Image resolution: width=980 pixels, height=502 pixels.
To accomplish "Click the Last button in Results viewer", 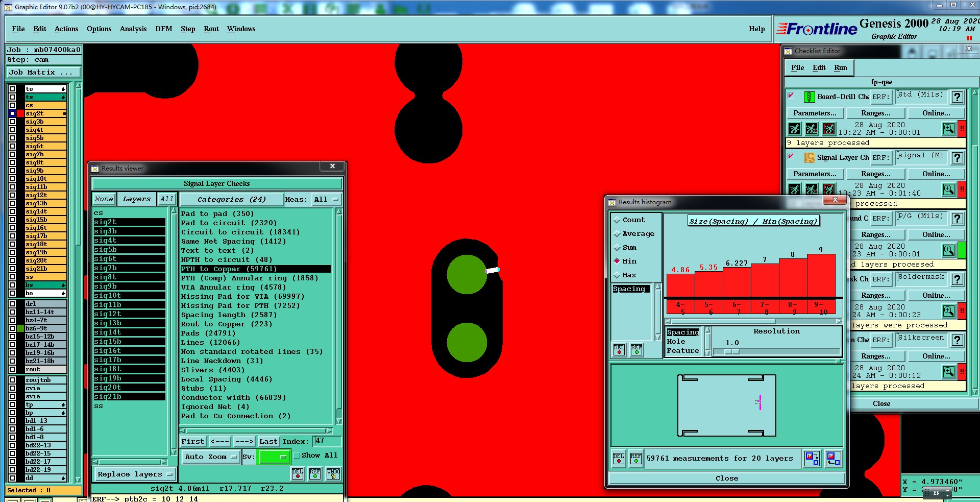I will [x=268, y=442].
